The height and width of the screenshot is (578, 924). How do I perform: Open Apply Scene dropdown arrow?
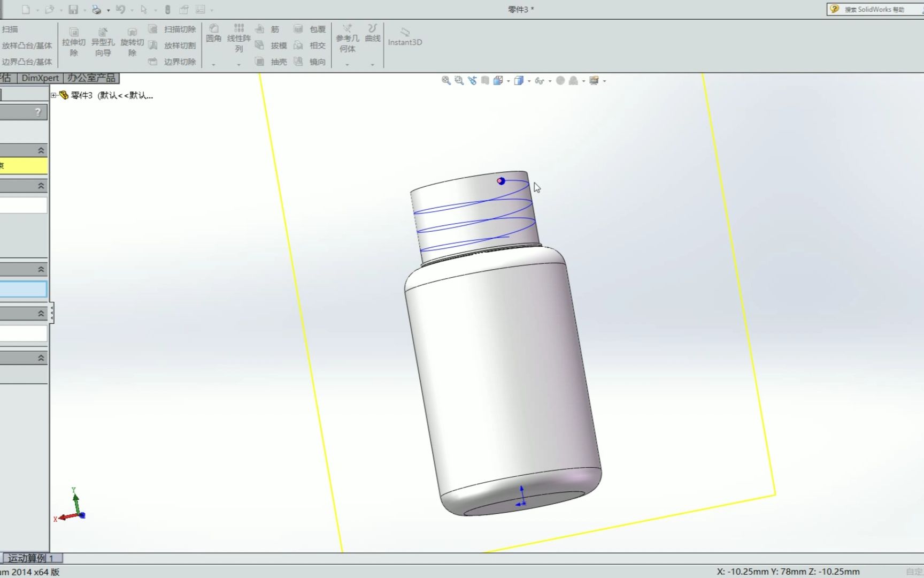tap(583, 81)
